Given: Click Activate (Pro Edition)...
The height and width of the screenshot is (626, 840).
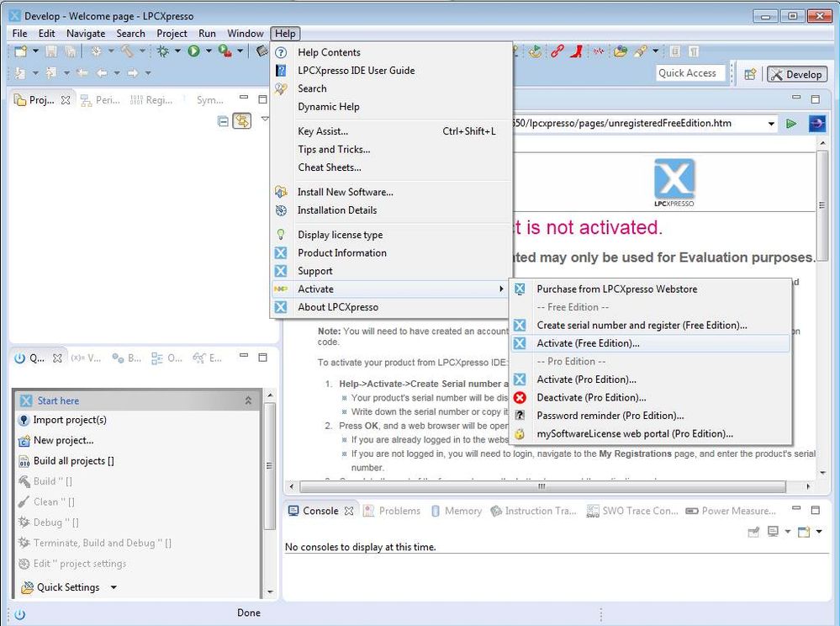Looking at the screenshot, I should (650, 379).
